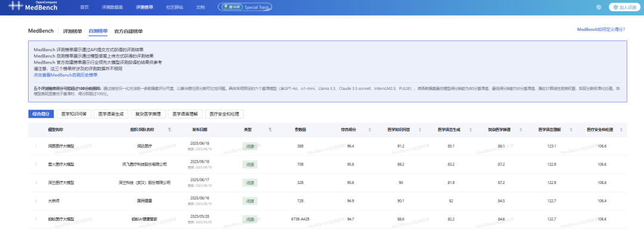This screenshot has height=231, width=644.
Task: Open 文档 in top navigation
Action: click(200, 7)
